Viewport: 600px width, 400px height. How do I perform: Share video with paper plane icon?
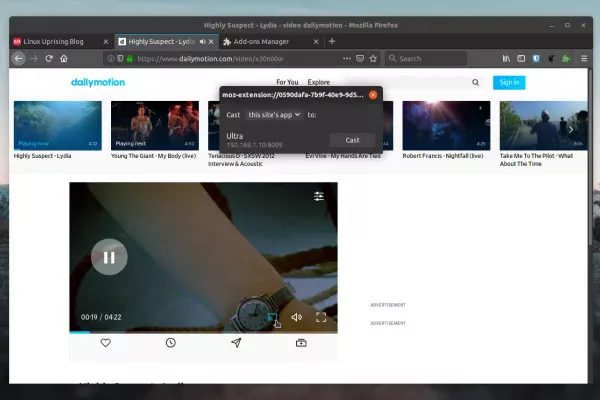[236, 343]
